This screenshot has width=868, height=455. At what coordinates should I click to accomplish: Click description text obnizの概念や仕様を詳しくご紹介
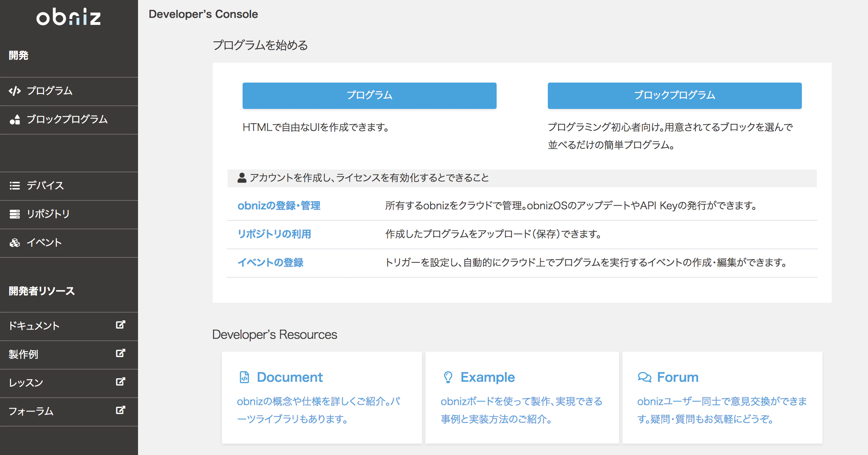point(319,410)
